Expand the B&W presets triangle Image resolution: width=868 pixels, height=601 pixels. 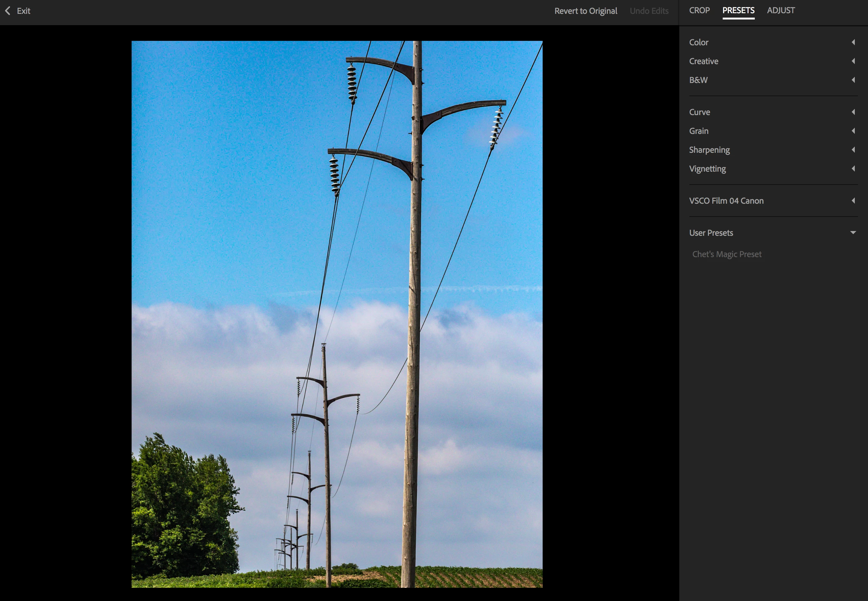[x=853, y=80]
